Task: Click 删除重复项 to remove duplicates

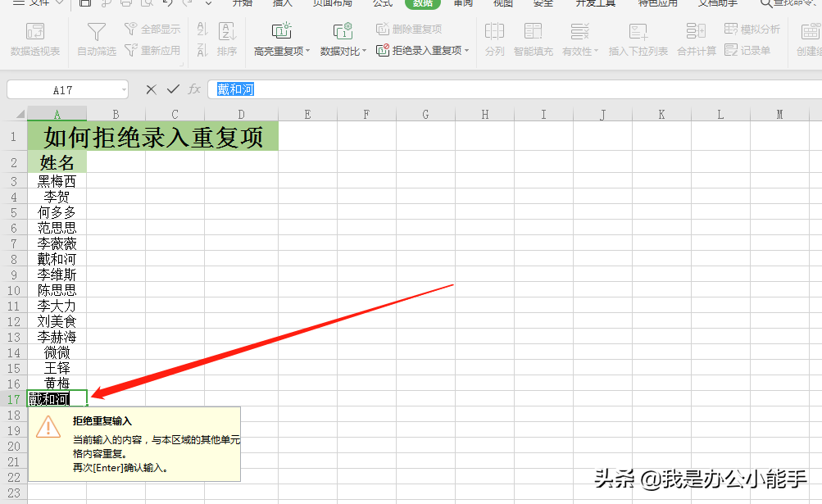Action: point(409,29)
